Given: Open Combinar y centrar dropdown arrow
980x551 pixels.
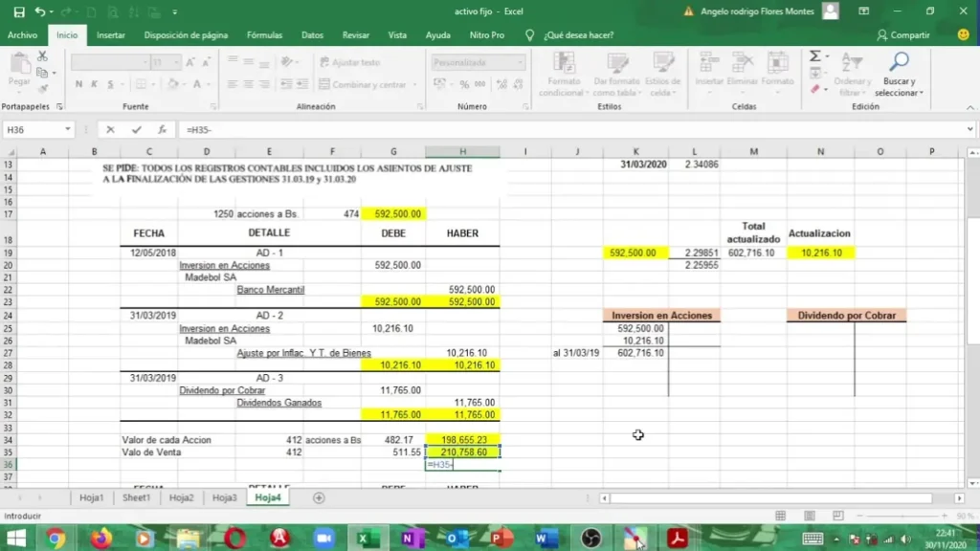Looking at the screenshot, I should point(415,84).
